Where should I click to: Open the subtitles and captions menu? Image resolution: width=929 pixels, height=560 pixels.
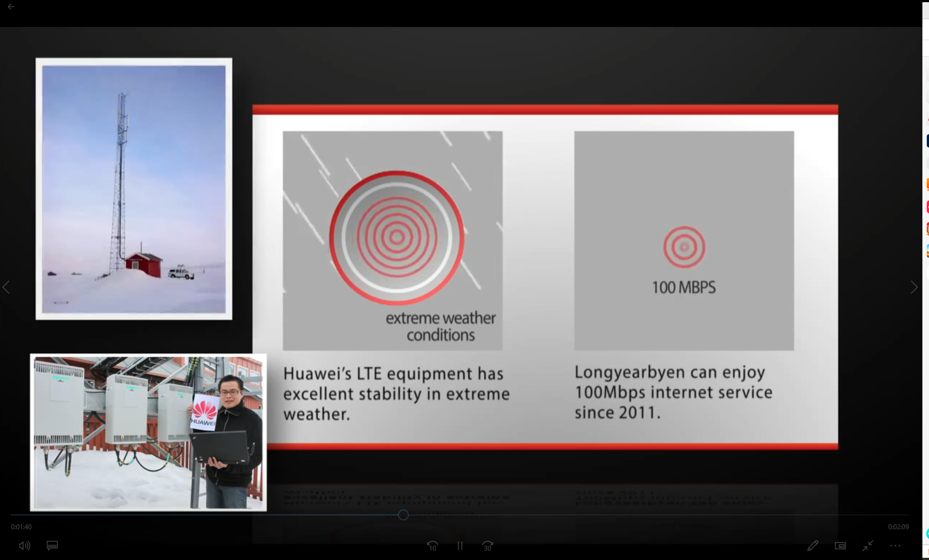[x=52, y=546]
